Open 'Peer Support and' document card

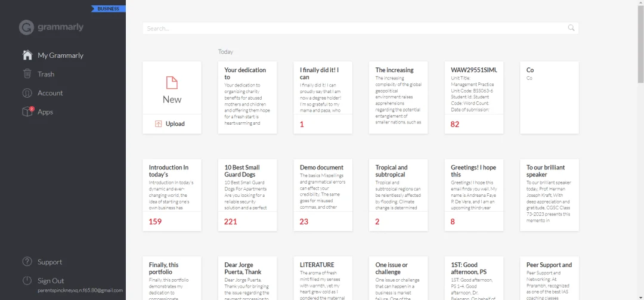pyautogui.click(x=549, y=278)
